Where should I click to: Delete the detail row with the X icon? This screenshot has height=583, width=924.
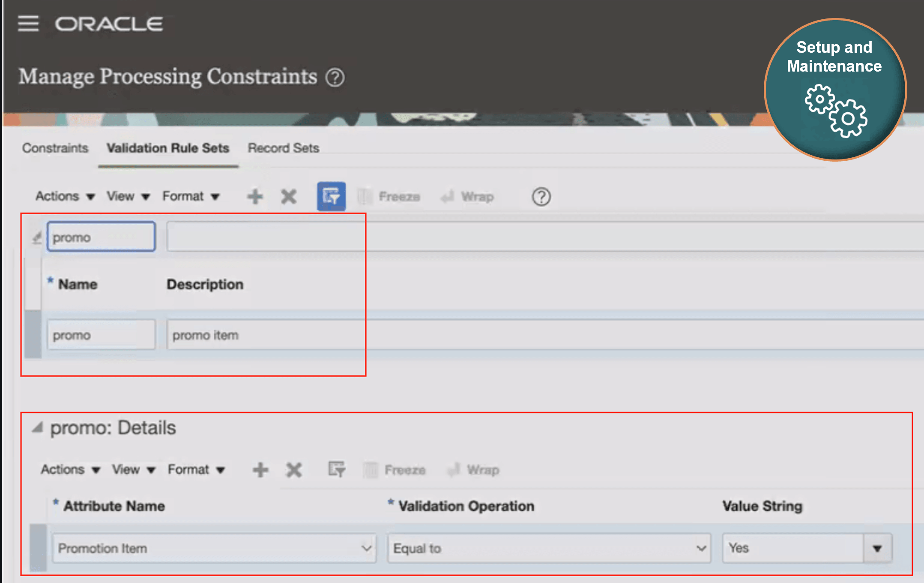[x=294, y=470]
